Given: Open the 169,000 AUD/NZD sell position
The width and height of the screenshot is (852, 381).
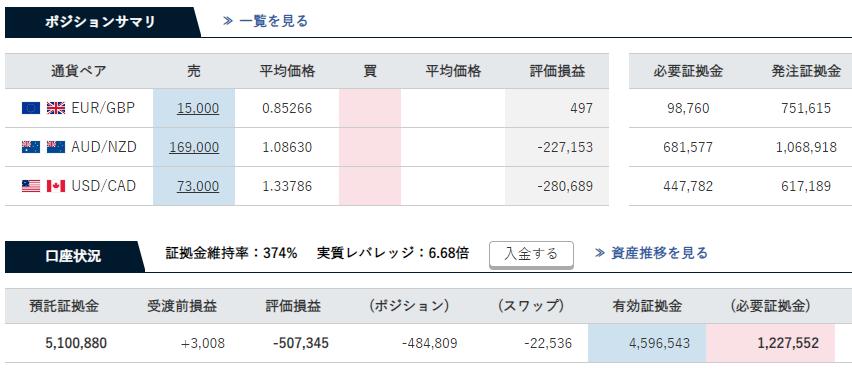Looking at the screenshot, I should point(194,147).
